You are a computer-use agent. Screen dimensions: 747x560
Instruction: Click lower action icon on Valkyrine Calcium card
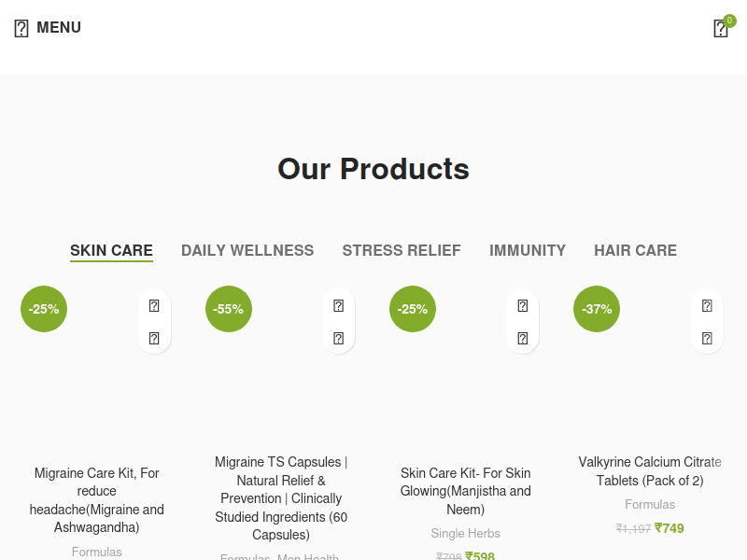pos(707,338)
